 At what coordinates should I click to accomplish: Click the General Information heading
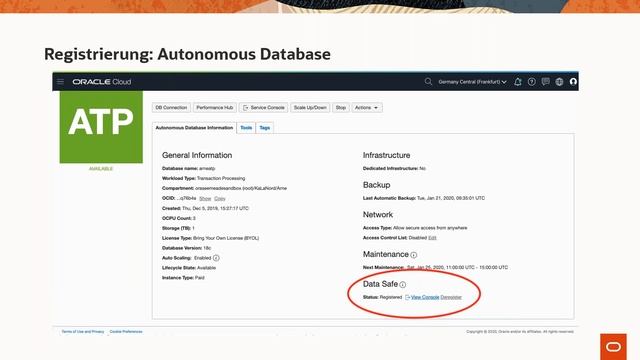197,155
